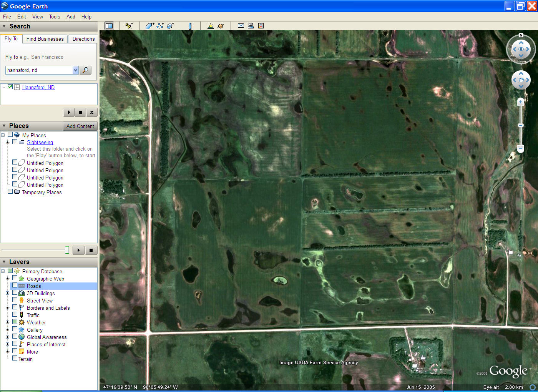
Task: Expand the 3D Buildings layer
Action: (x=7, y=293)
